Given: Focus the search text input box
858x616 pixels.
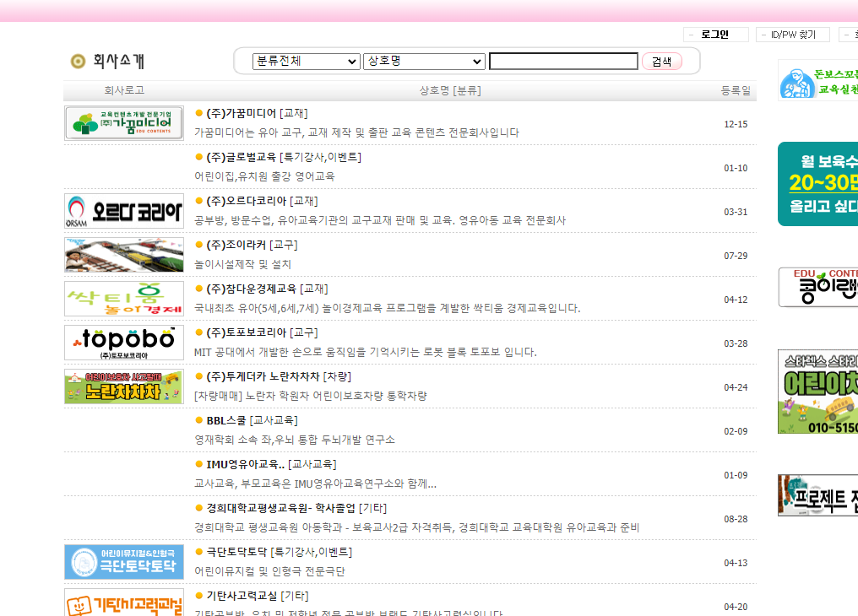Looking at the screenshot, I should click(563, 62).
